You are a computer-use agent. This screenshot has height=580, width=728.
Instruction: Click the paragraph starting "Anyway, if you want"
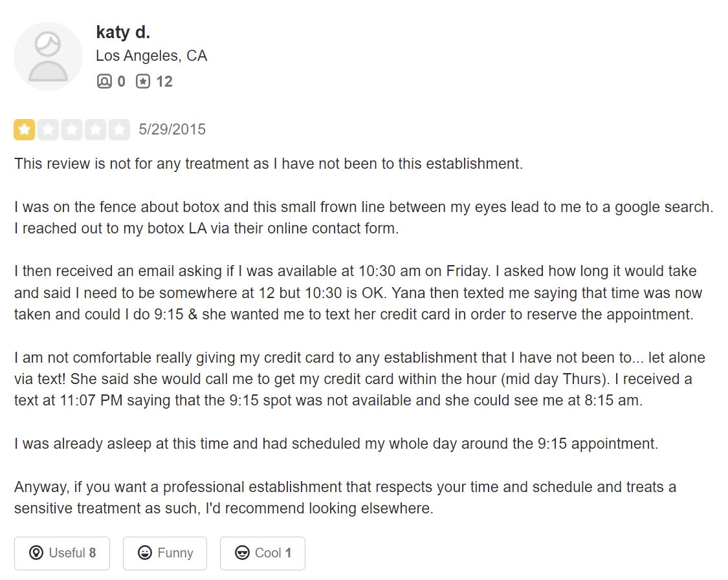click(345, 497)
